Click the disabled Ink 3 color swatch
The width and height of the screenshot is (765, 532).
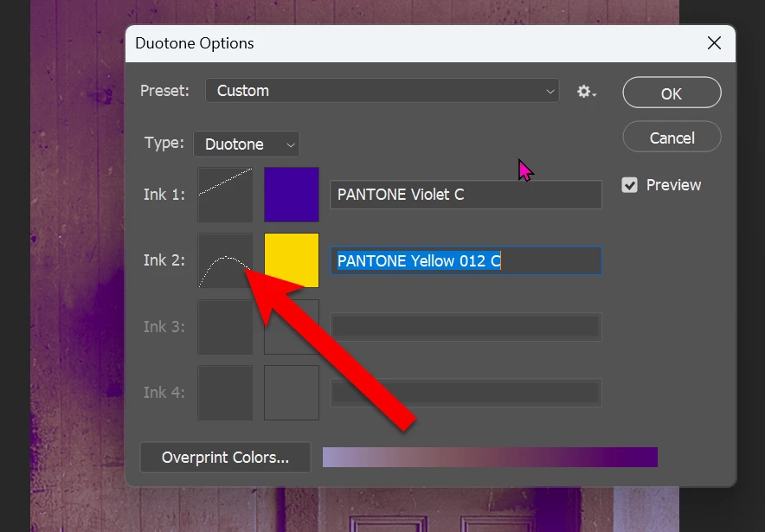pyautogui.click(x=292, y=327)
